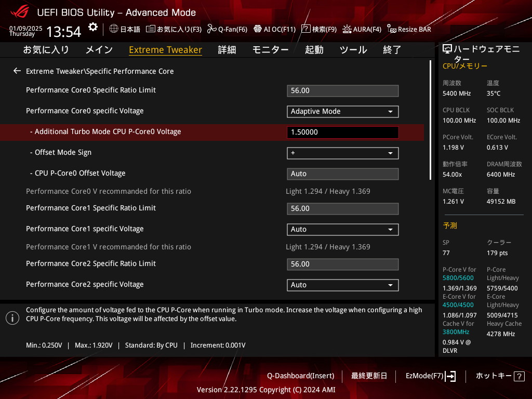
Task: Open Performance Core2 specific Voltage dropdown
Action: pyautogui.click(x=342, y=285)
